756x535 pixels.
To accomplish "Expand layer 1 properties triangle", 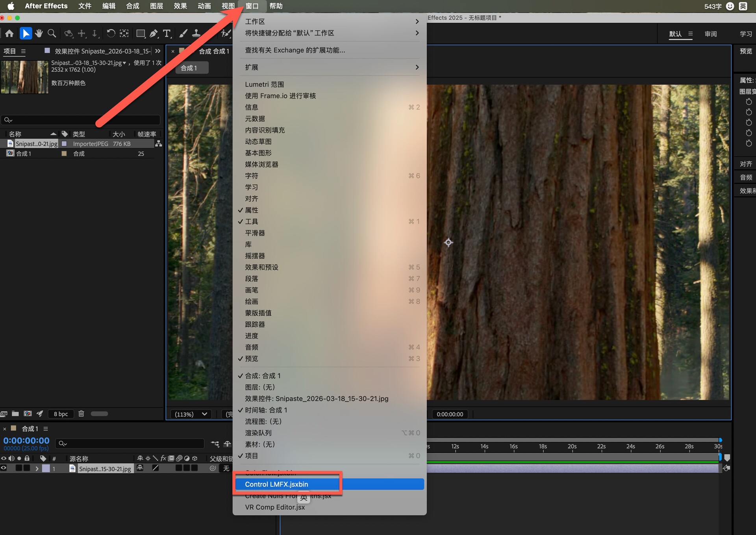I will 37,468.
